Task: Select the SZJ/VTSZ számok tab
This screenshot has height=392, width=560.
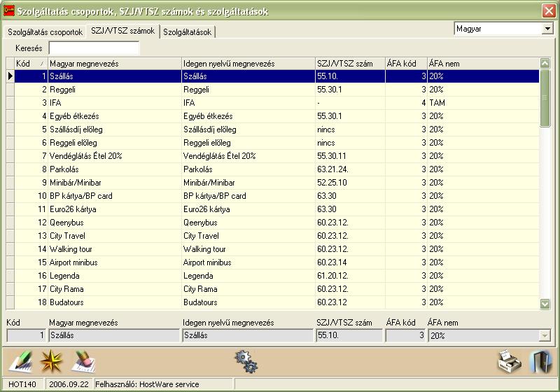Action: (123, 31)
